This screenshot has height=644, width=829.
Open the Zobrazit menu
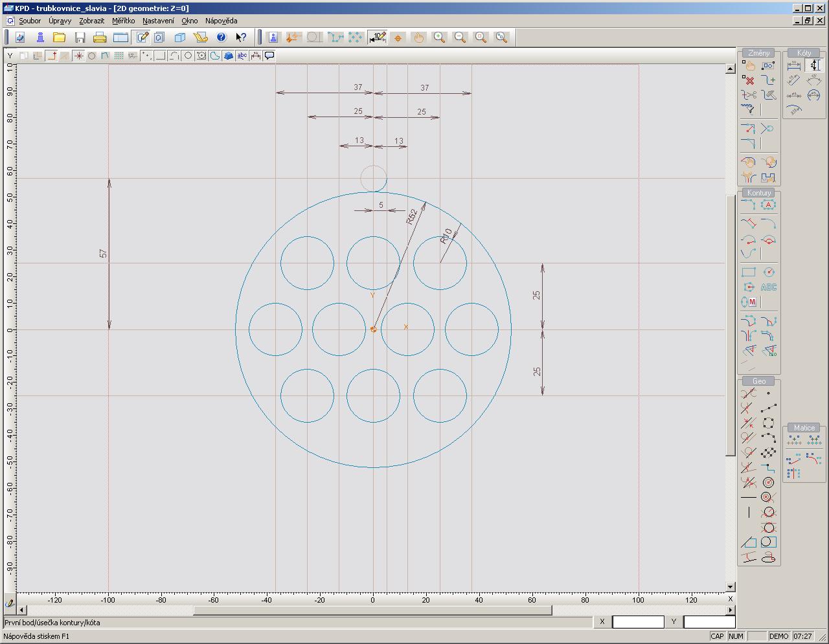click(91, 21)
